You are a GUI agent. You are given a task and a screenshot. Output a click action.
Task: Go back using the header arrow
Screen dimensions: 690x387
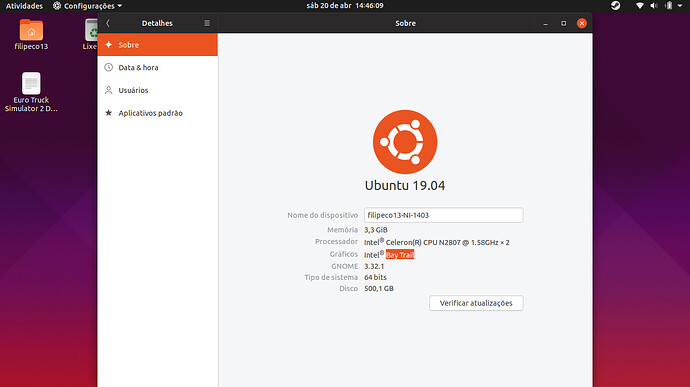pyautogui.click(x=108, y=23)
